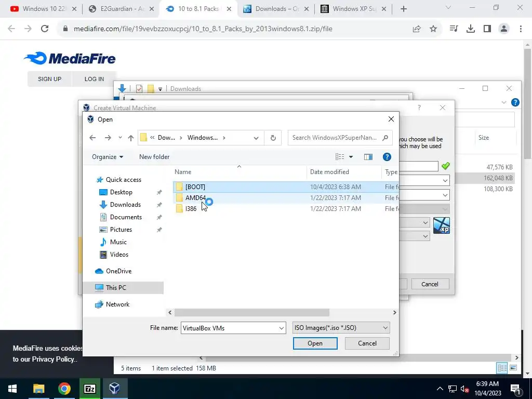Open recent locations dropdown arrow
The height and width of the screenshot is (399, 532).
(120, 138)
